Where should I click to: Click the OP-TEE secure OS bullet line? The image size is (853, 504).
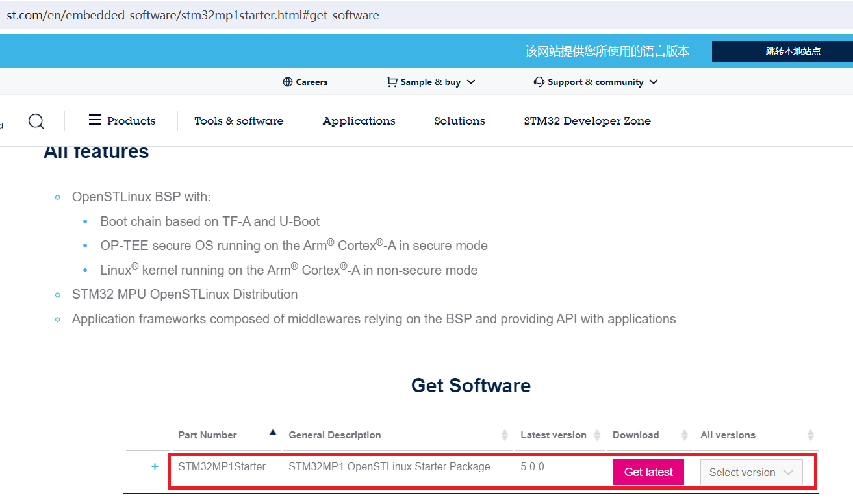[294, 245]
